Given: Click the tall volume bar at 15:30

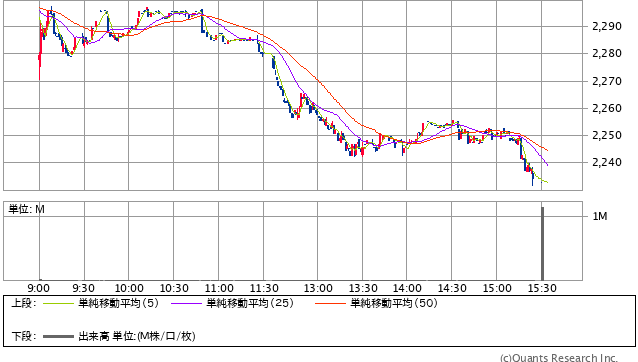Looking at the screenshot, I should point(542,244).
